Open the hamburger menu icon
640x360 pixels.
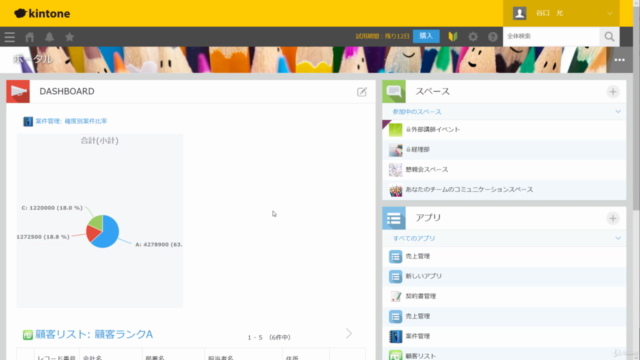click(x=10, y=37)
